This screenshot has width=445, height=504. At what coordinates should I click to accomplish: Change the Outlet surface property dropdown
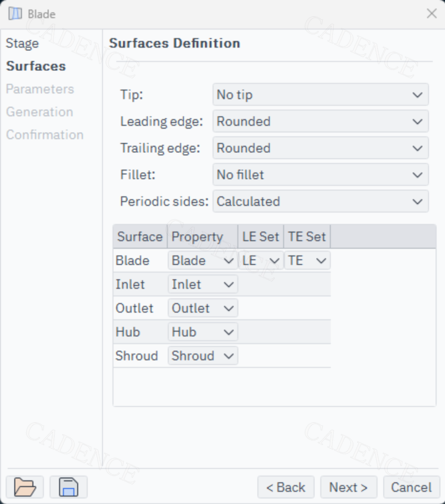[x=203, y=308]
